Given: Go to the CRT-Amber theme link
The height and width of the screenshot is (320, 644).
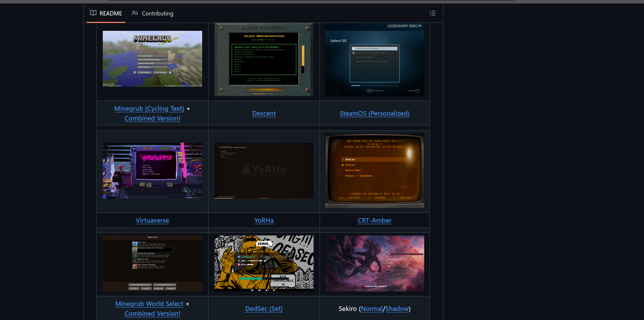Looking at the screenshot, I should click(x=374, y=220).
